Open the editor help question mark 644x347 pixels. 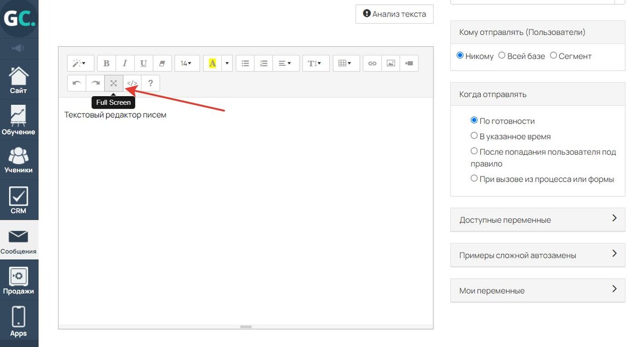tap(150, 83)
